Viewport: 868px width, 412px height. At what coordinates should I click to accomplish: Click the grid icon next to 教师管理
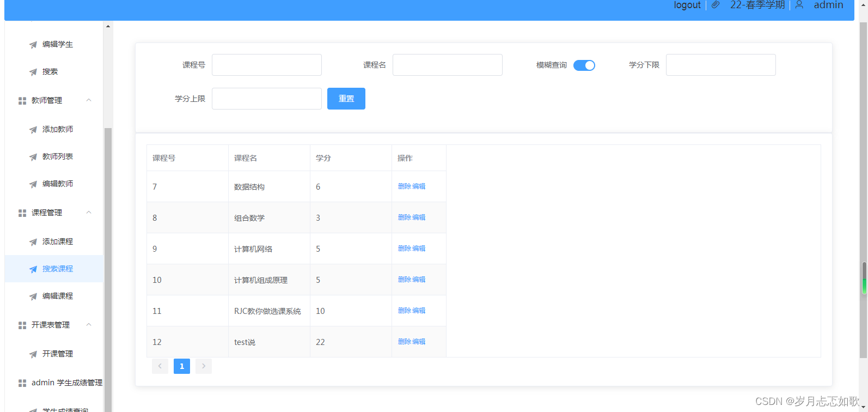click(x=22, y=101)
